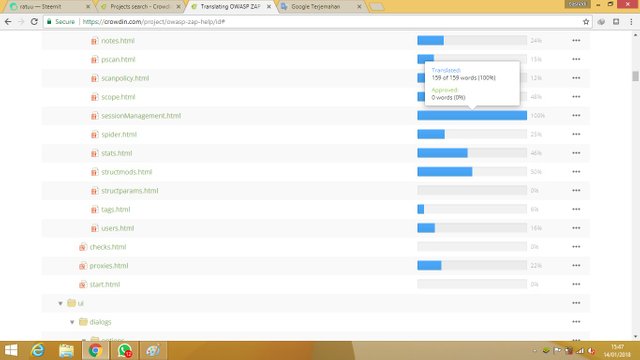Reload the current page
Image resolution: width=640 pixels, height=360 pixels.
pyautogui.click(x=34, y=22)
